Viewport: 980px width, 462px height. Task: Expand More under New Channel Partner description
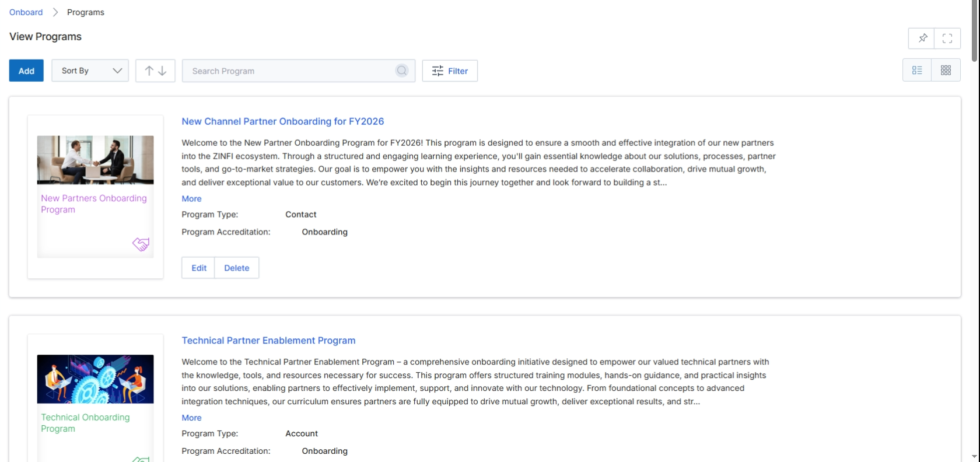[x=191, y=199]
